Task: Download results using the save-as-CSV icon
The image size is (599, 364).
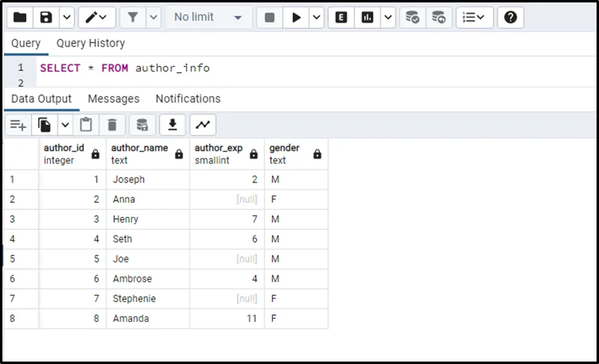Action: [x=172, y=125]
